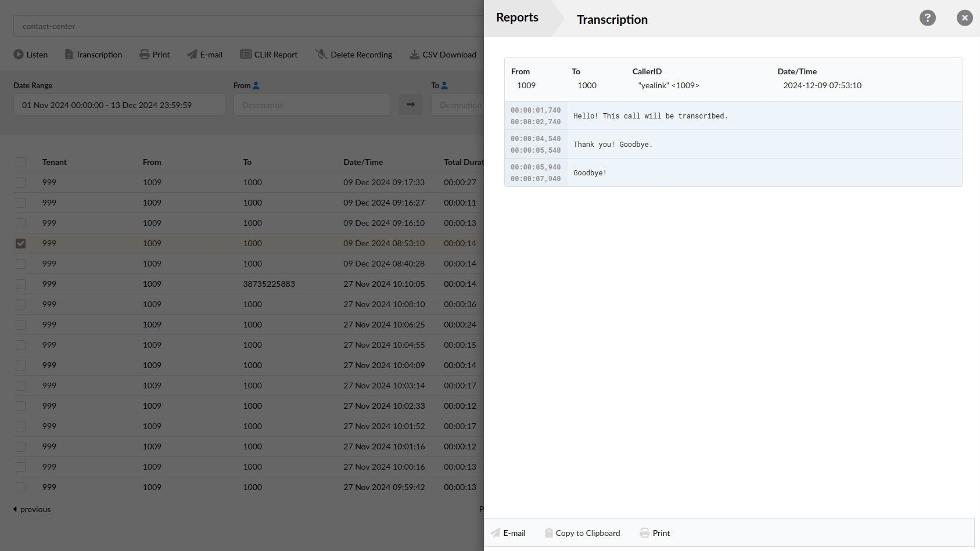Click the Delete Recording toolbar icon
This screenshot has height=551, width=980.
(x=321, y=55)
